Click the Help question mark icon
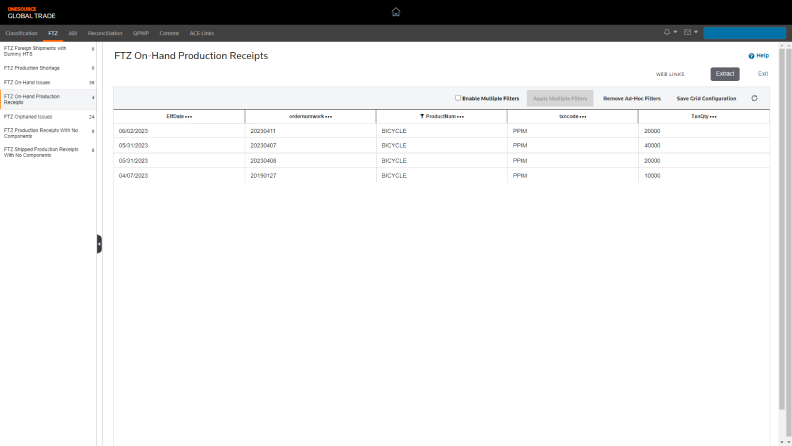Image resolution: width=792 pixels, height=446 pixels. click(751, 56)
